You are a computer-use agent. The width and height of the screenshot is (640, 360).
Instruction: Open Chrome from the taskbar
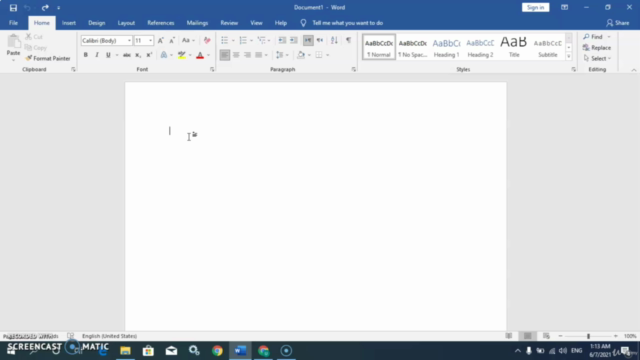click(x=217, y=351)
